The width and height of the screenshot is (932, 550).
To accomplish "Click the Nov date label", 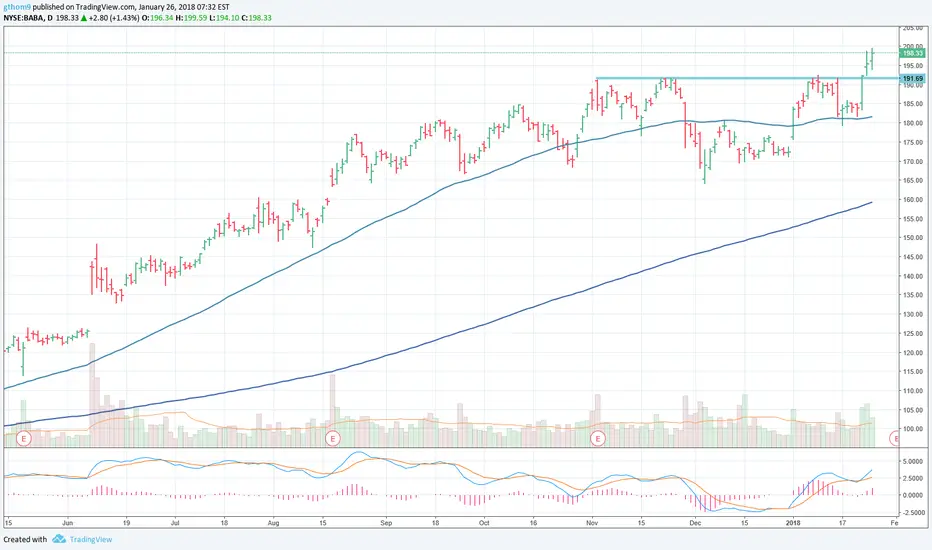I will (592, 523).
